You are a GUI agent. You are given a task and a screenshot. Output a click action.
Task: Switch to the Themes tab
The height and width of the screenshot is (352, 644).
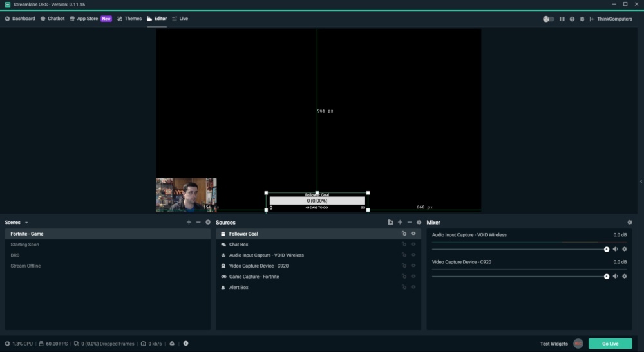[x=129, y=19]
